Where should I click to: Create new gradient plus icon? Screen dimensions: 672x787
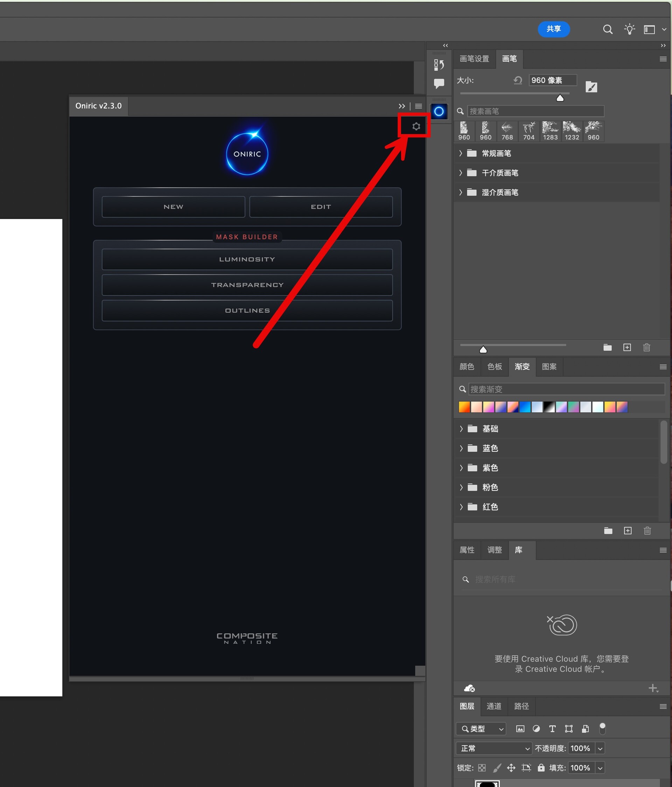coord(628,530)
